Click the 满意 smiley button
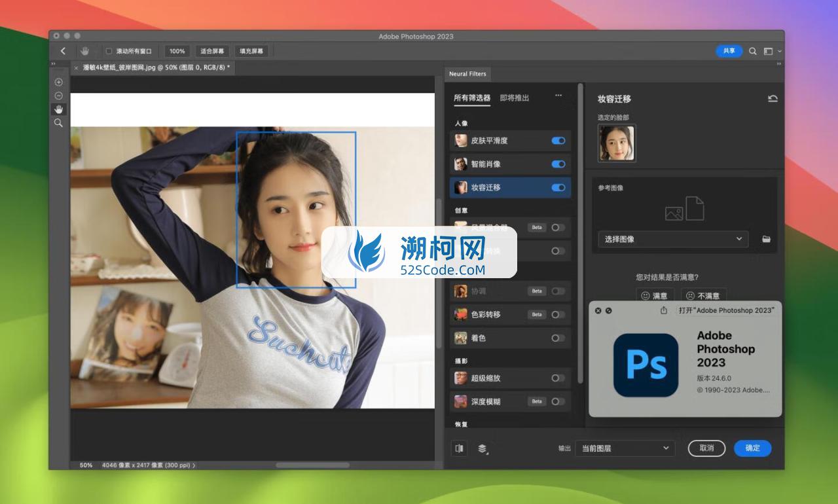838x504 pixels. click(x=655, y=295)
